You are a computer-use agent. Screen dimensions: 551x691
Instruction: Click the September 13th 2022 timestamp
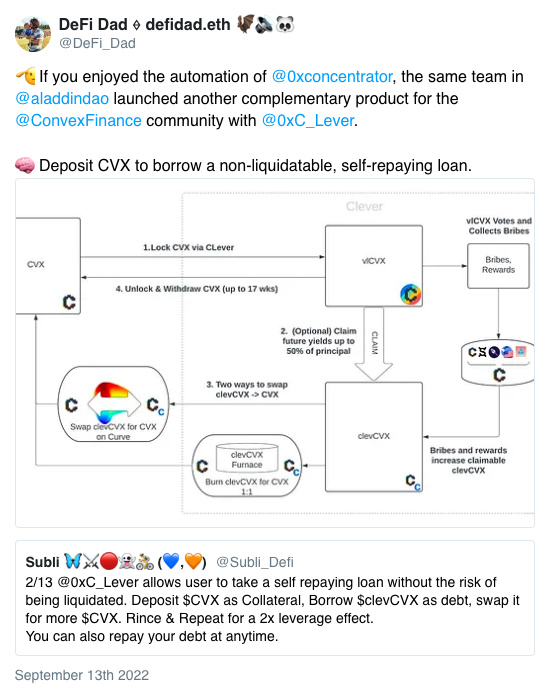click(82, 675)
